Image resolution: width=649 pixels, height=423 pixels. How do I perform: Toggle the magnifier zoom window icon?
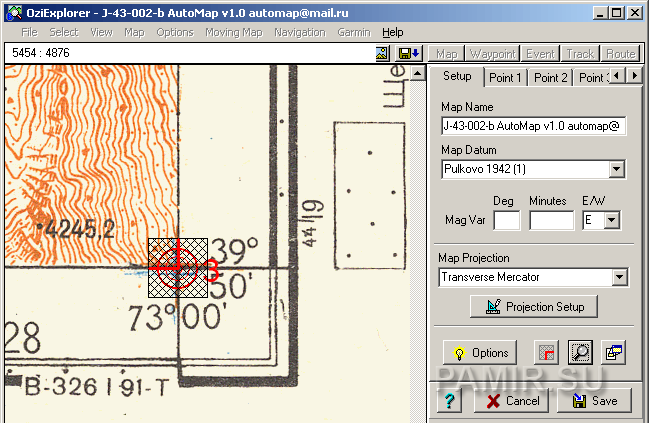point(580,353)
